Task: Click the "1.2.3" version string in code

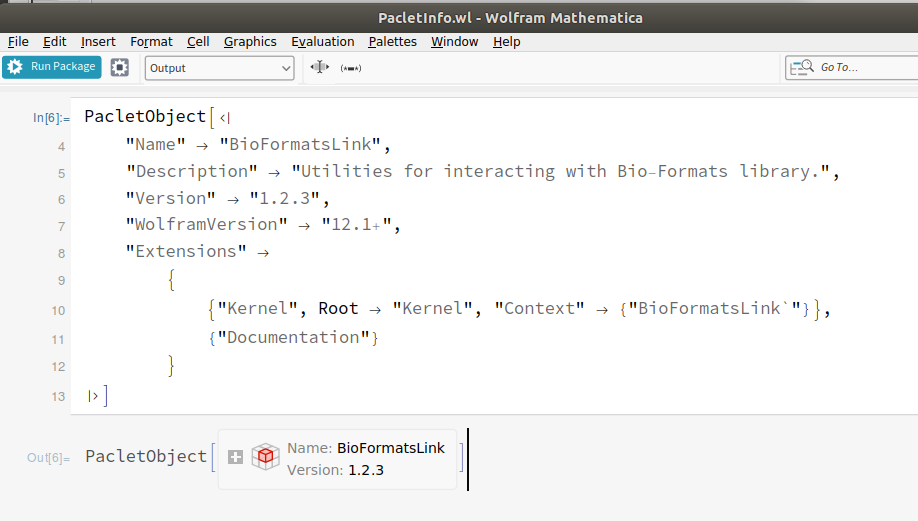Action: pos(285,198)
